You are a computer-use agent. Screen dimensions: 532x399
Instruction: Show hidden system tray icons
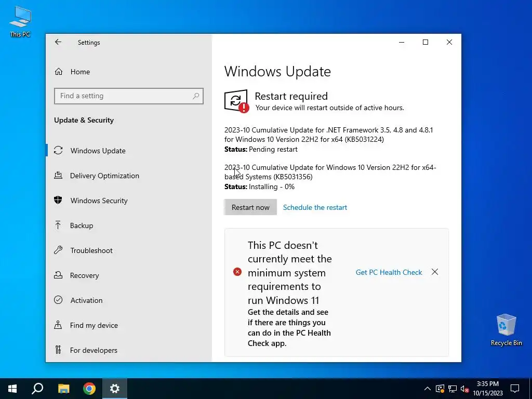point(428,389)
